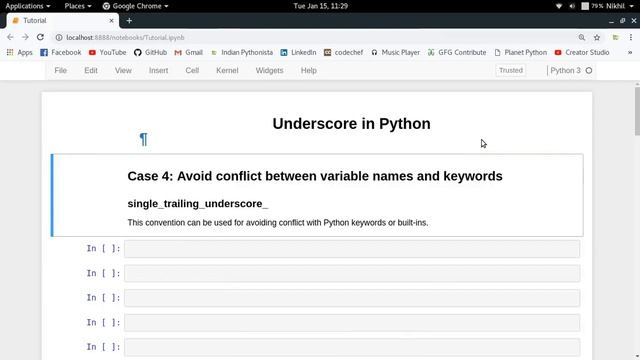The image size is (640, 360).
Task: Open Chrome three-dot menu
Action: coord(631,38)
